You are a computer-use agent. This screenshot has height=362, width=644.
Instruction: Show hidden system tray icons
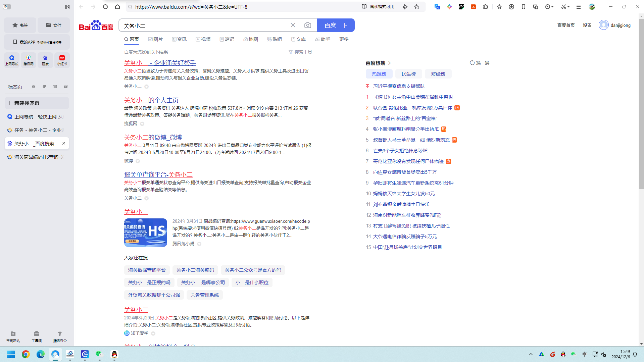coord(531,354)
